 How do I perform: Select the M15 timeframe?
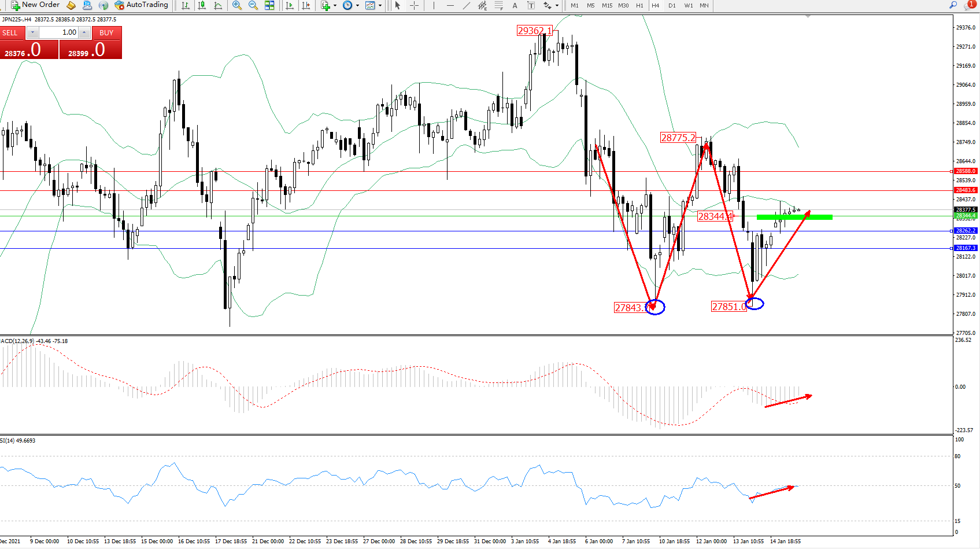[607, 5]
